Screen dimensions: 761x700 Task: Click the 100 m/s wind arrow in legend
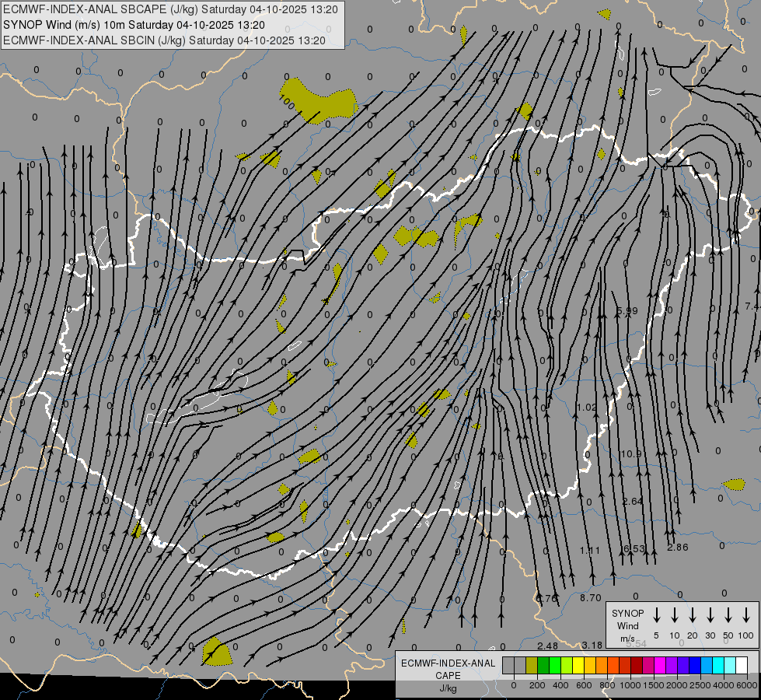click(x=746, y=615)
